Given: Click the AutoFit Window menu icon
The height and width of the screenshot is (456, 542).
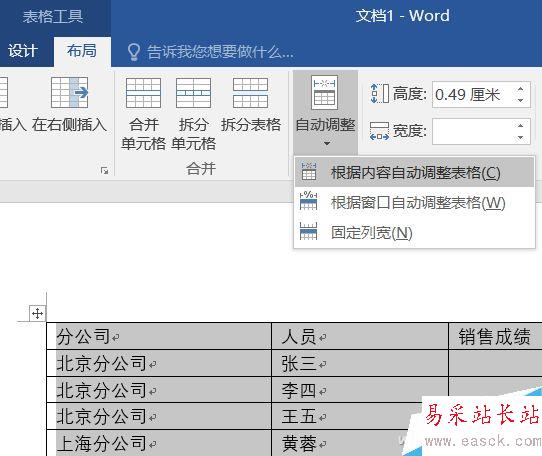Looking at the screenshot, I should tap(308, 201).
